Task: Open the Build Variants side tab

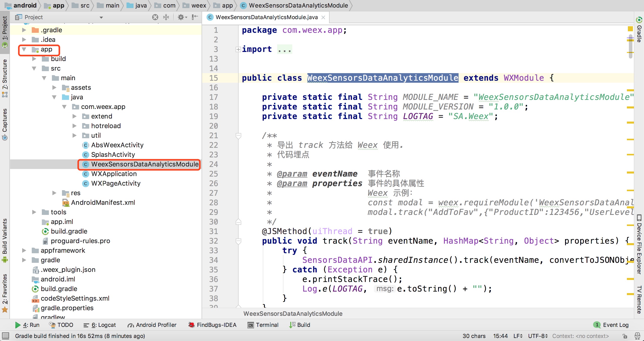Action: (x=5, y=241)
